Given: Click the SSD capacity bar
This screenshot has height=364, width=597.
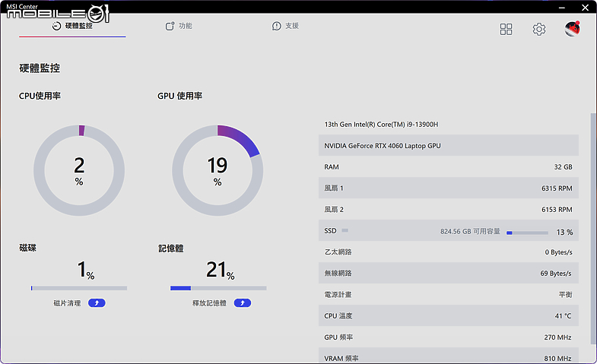Looking at the screenshot, I should [x=527, y=233].
